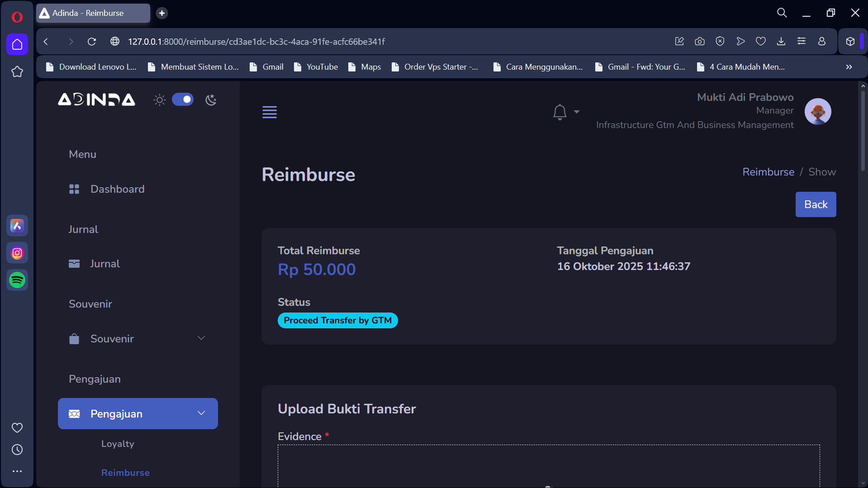Select Loyalty submenu item

coord(118,444)
